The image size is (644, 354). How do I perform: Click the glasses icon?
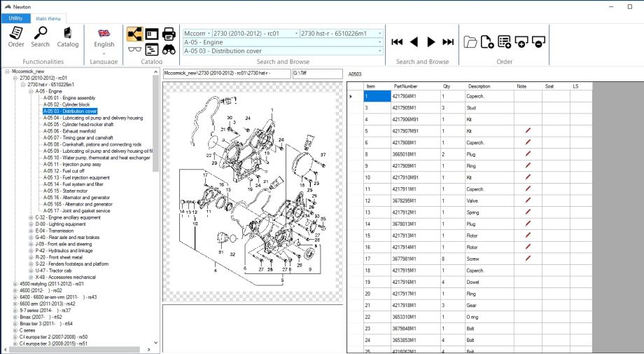pos(134,50)
